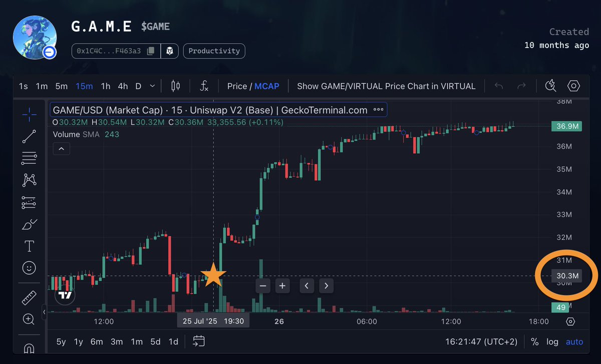Move the chart view right
This screenshot has width=601, height=364.
[x=326, y=286]
